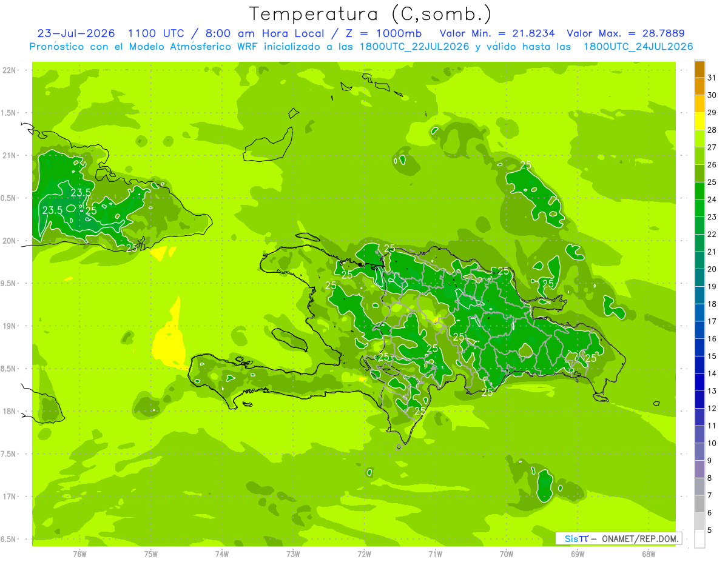Viewport: 728px width, 562px height.
Task: Click the "19N" latitude label
Action: [x=10, y=326]
